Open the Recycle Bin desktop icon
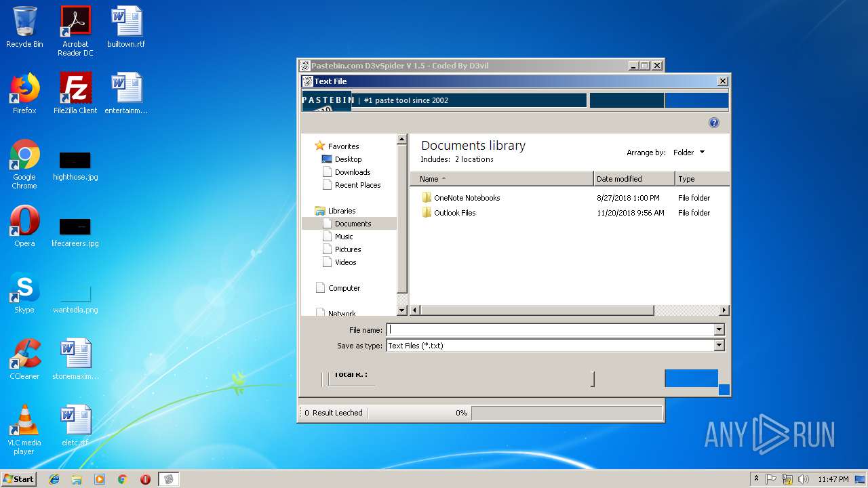 coord(24,27)
